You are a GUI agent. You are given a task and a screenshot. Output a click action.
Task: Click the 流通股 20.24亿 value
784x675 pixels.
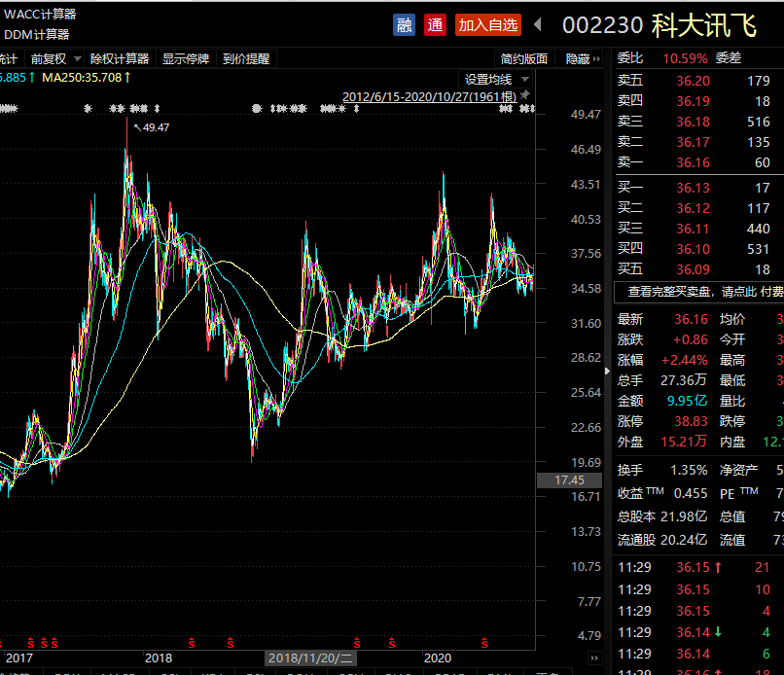[x=684, y=540]
